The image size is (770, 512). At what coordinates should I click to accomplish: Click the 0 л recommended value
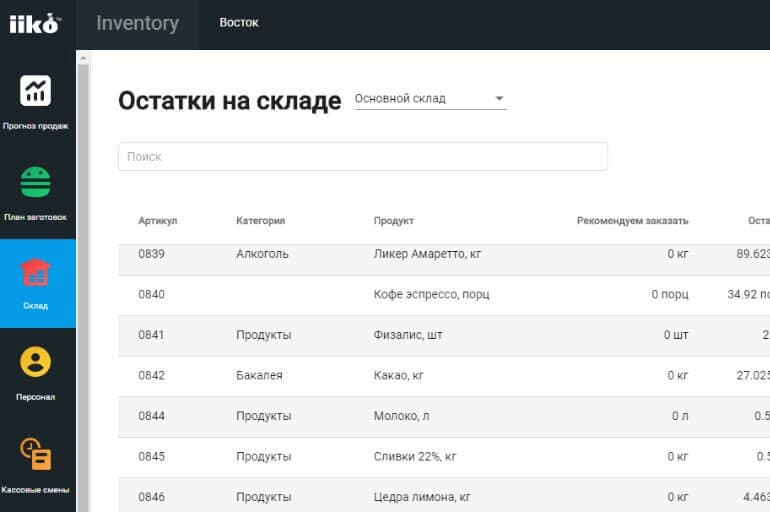pos(680,416)
